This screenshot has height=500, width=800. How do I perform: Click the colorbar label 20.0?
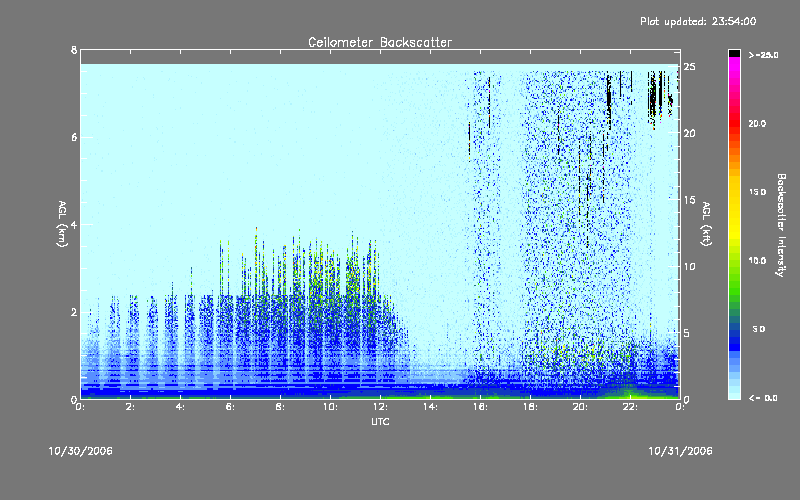coord(757,124)
